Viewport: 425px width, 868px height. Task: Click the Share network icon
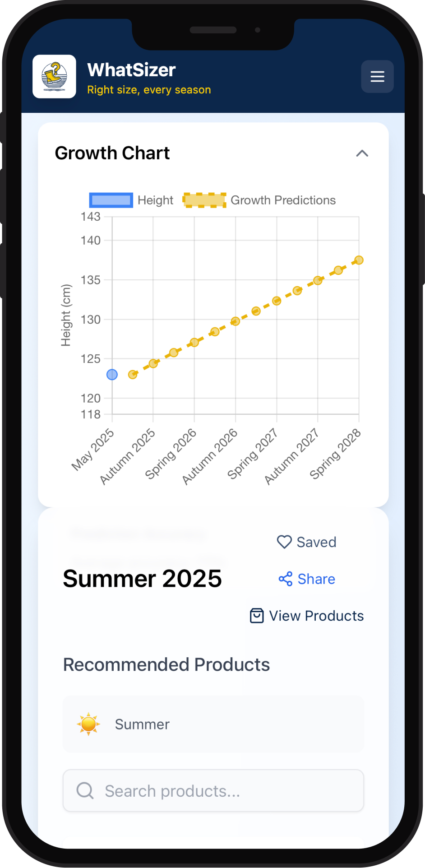click(x=286, y=579)
